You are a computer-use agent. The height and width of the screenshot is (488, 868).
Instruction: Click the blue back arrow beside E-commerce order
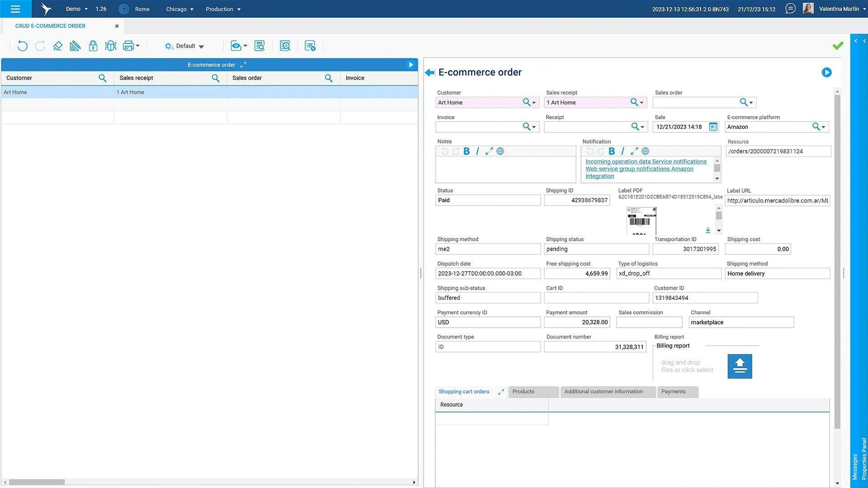click(x=429, y=72)
